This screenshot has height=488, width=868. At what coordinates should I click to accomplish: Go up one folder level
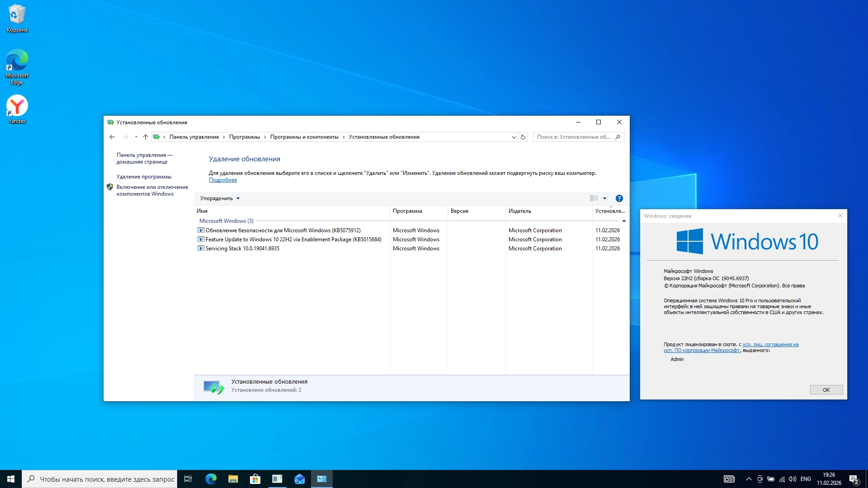click(x=145, y=137)
